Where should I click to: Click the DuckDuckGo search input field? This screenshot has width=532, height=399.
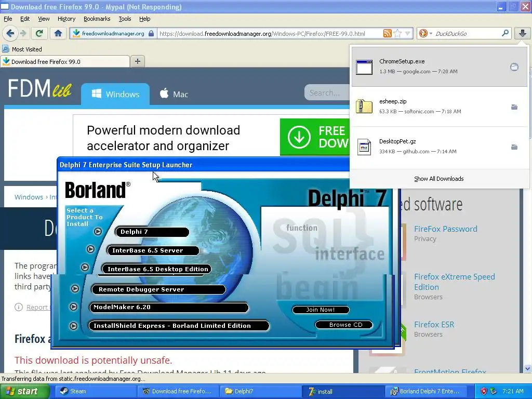[467, 34]
